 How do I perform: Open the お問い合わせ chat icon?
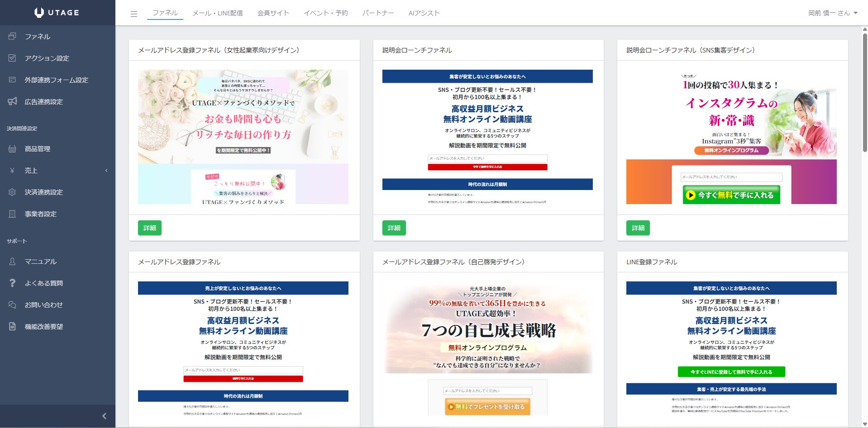click(12, 304)
